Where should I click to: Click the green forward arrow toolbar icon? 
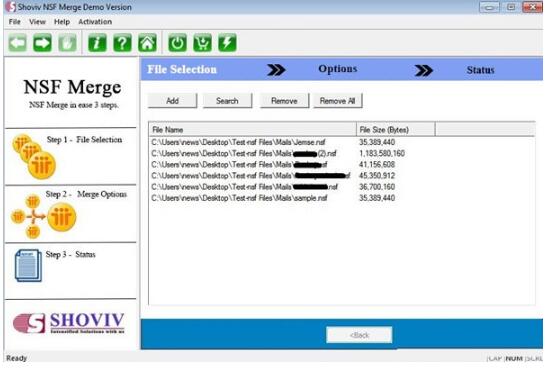pyautogui.click(x=42, y=43)
